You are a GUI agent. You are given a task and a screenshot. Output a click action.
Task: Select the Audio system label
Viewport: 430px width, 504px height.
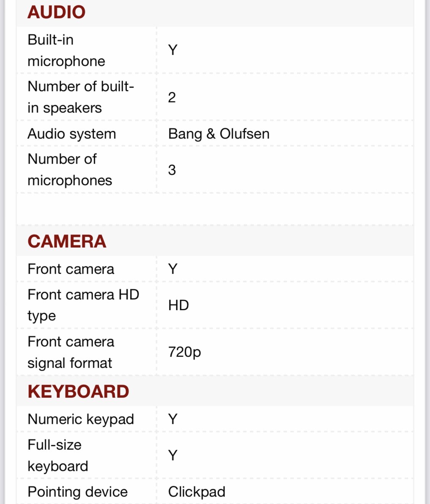(x=72, y=134)
